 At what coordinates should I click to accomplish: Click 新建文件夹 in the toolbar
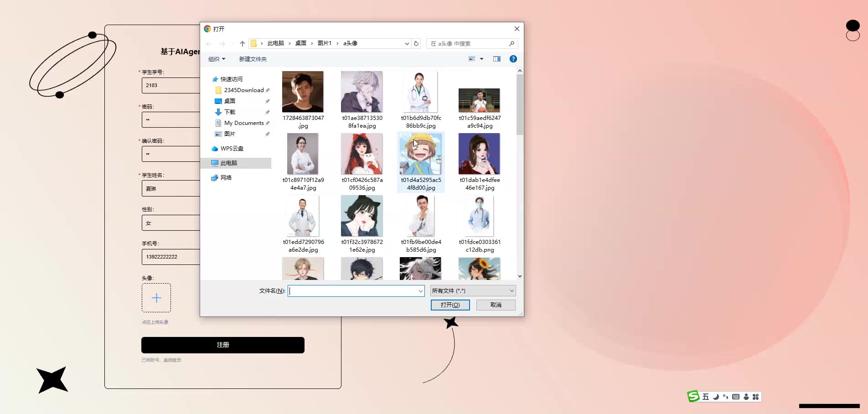tap(253, 59)
